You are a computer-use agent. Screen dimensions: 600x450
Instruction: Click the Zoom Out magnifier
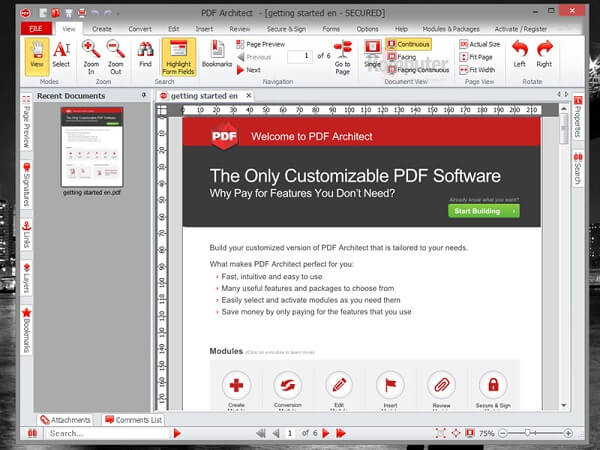116,57
